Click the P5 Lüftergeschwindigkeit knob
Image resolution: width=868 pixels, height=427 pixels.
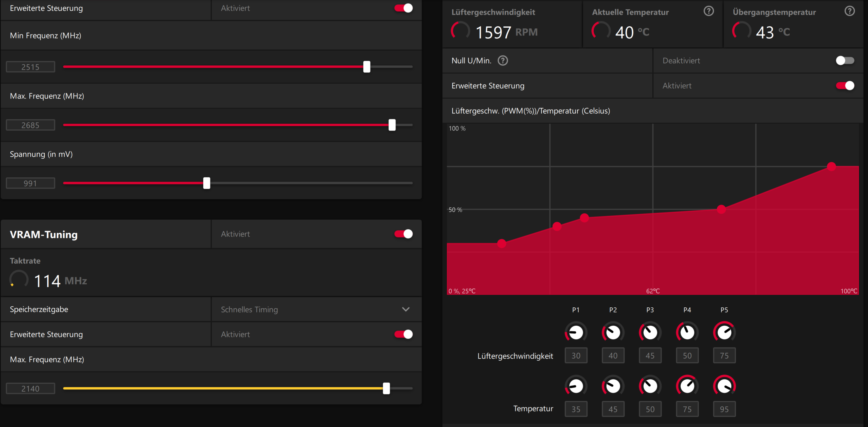tap(724, 333)
